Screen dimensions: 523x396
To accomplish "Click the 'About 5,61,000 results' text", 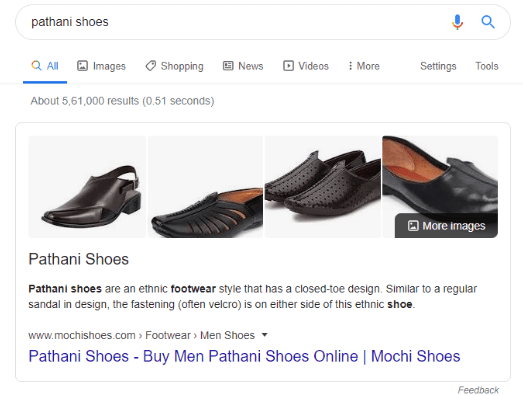I will 122,101.
